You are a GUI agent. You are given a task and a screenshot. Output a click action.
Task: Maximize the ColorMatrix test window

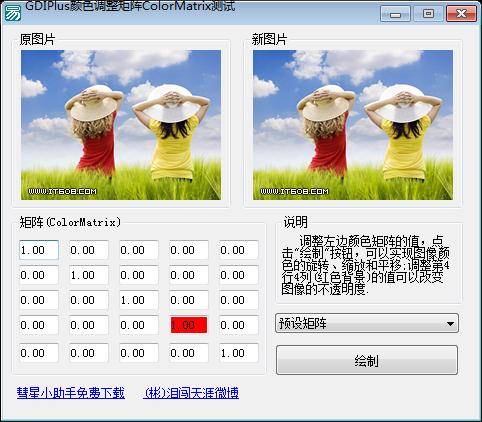[428, 14]
